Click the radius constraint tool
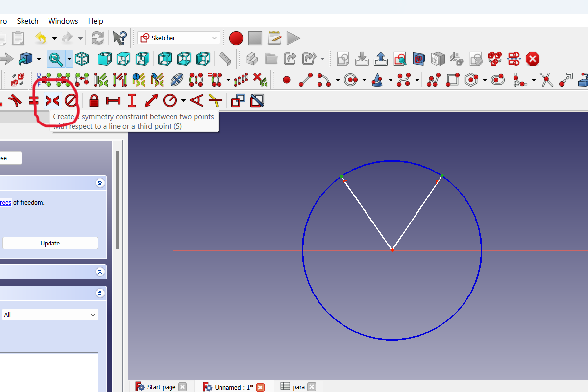The height and width of the screenshot is (392, 588). [x=170, y=101]
